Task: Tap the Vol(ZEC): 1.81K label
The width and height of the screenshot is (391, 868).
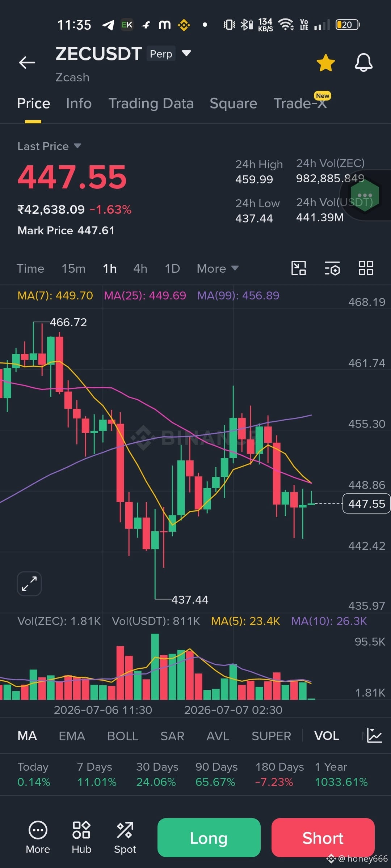Action: coord(59,621)
